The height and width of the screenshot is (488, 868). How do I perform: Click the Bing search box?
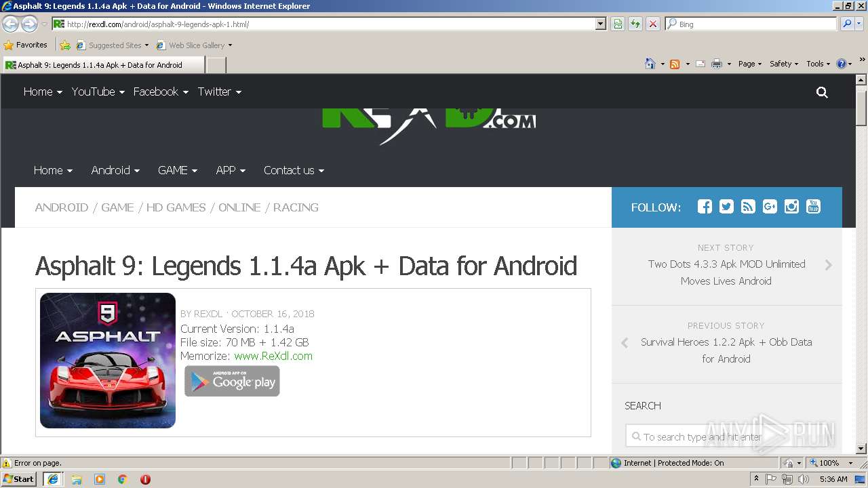(x=751, y=24)
